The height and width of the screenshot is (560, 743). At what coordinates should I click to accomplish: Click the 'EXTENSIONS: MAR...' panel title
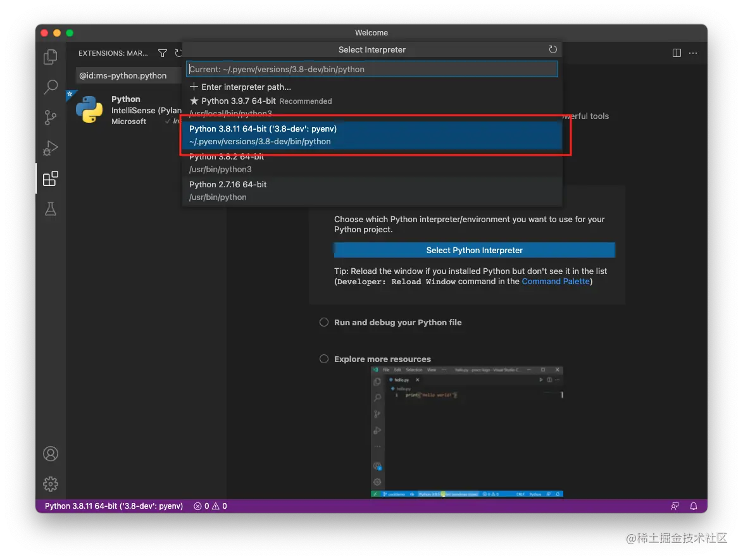(x=113, y=53)
